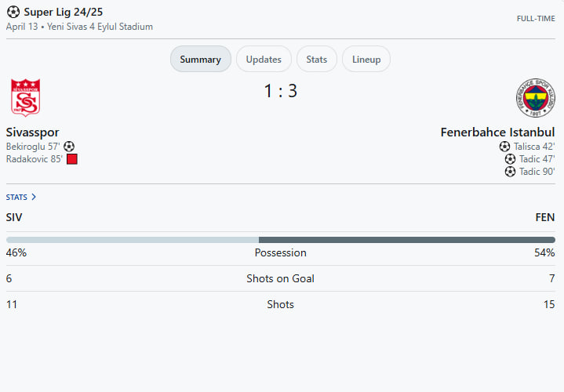The image size is (564, 392).
Task: Open the Sivasspor team name link
Action: [x=32, y=132]
